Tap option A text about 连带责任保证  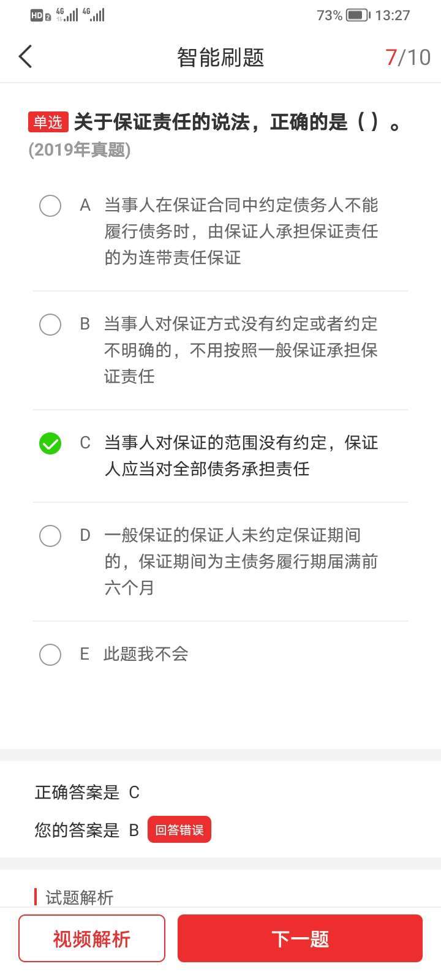(241, 232)
